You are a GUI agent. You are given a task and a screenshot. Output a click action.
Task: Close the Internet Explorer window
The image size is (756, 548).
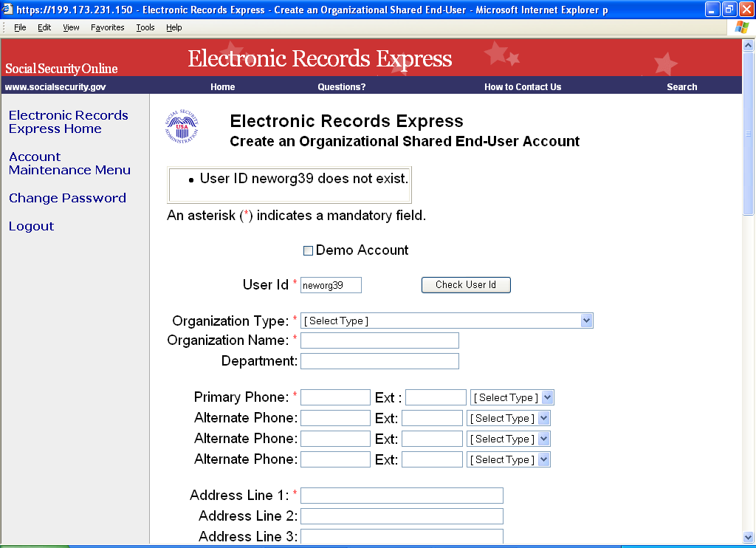coord(746,9)
